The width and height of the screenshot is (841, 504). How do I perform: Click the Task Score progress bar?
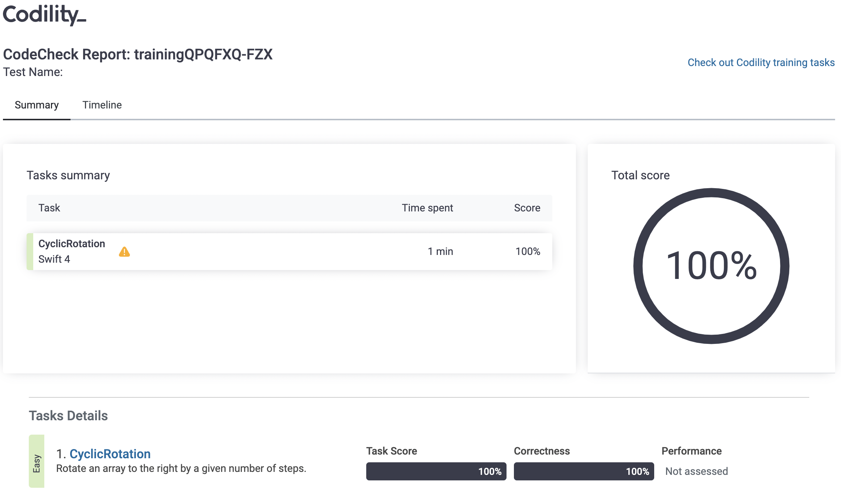[x=436, y=471]
